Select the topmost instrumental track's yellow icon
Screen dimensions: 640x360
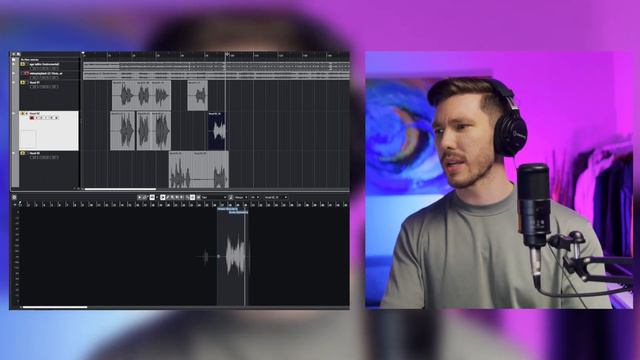(x=23, y=64)
